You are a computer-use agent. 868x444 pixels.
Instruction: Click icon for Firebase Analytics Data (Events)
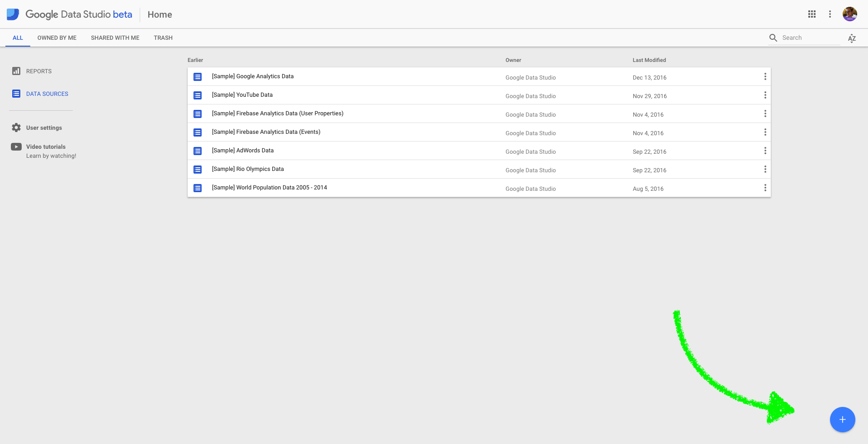pos(198,132)
